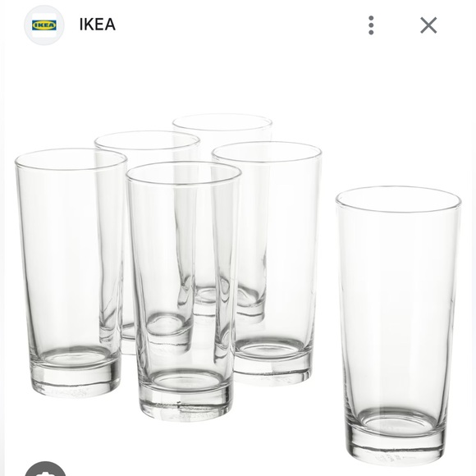The width and height of the screenshot is (476, 476).
Task: Click the IKEA logo avatar
Action: (44, 25)
